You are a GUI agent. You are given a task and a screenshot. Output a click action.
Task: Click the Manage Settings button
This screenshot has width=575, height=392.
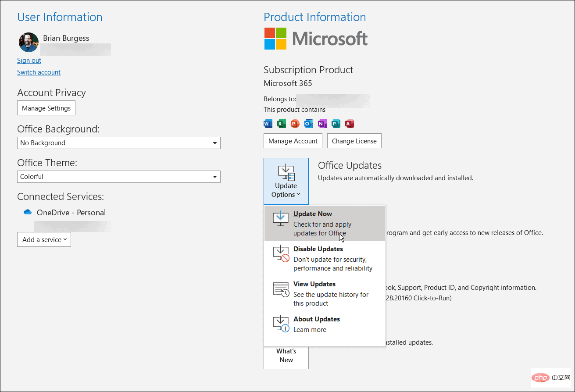tap(46, 108)
